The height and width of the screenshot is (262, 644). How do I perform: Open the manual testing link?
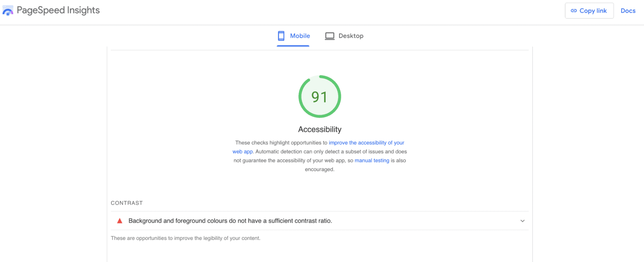372,161
